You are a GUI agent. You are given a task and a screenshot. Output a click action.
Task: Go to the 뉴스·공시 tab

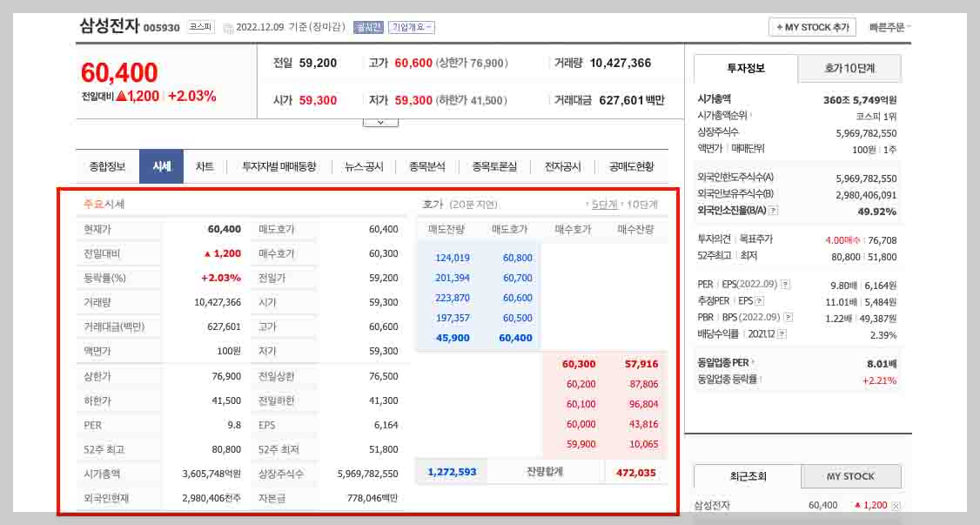click(364, 167)
